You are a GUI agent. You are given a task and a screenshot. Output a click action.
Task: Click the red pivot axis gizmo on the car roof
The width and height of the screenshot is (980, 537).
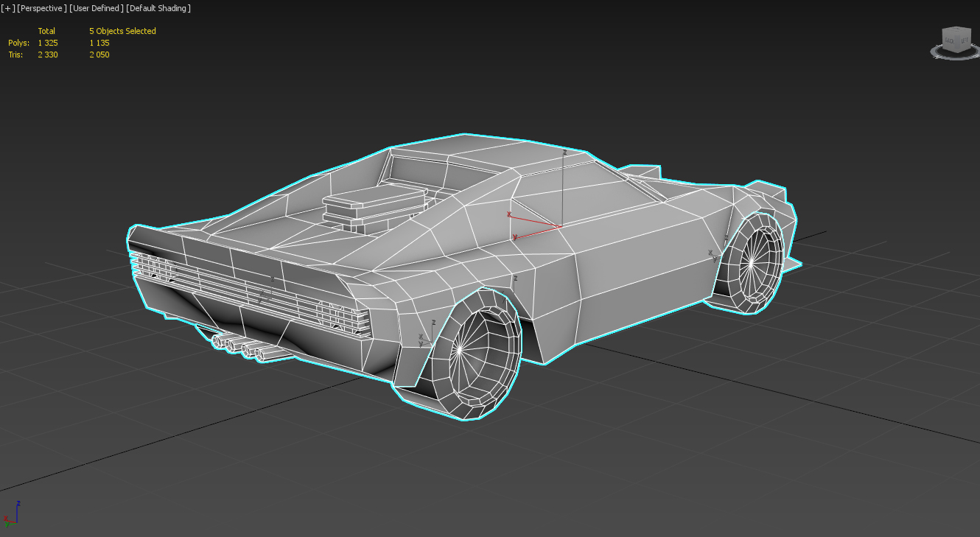coord(536,225)
